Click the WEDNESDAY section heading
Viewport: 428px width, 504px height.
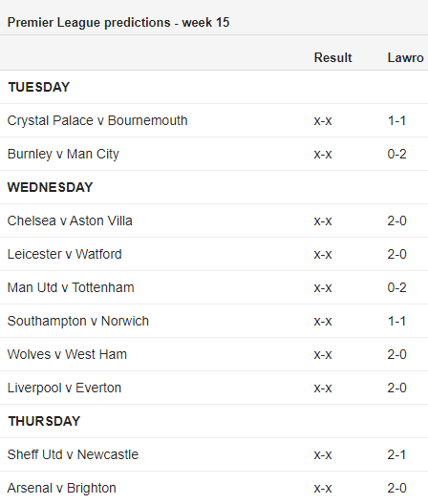[51, 187]
